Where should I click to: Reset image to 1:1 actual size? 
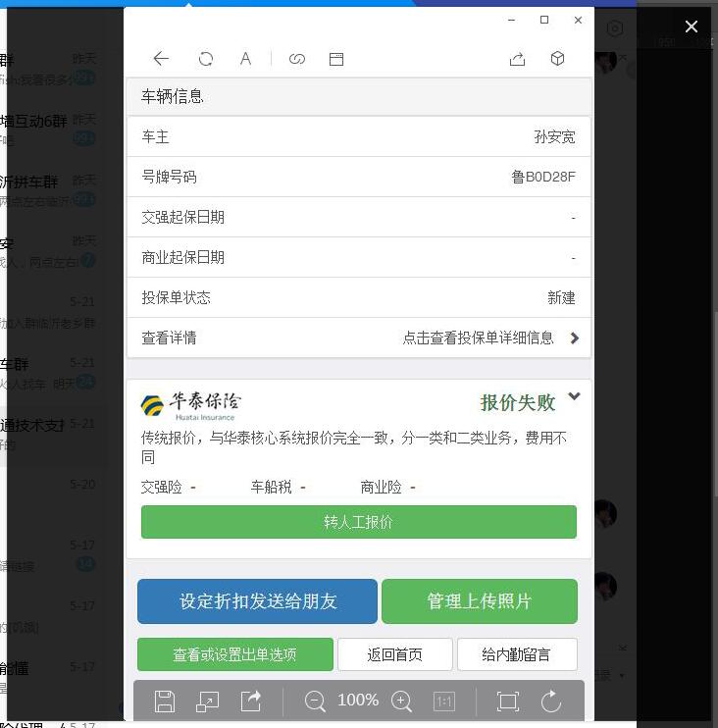(x=444, y=702)
